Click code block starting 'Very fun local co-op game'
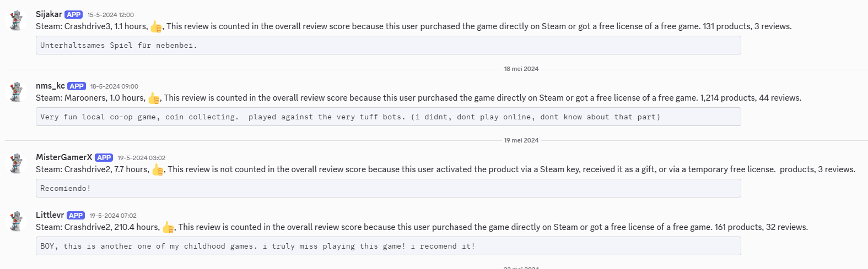The width and height of the screenshot is (868, 269). pyautogui.click(x=388, y=117)
